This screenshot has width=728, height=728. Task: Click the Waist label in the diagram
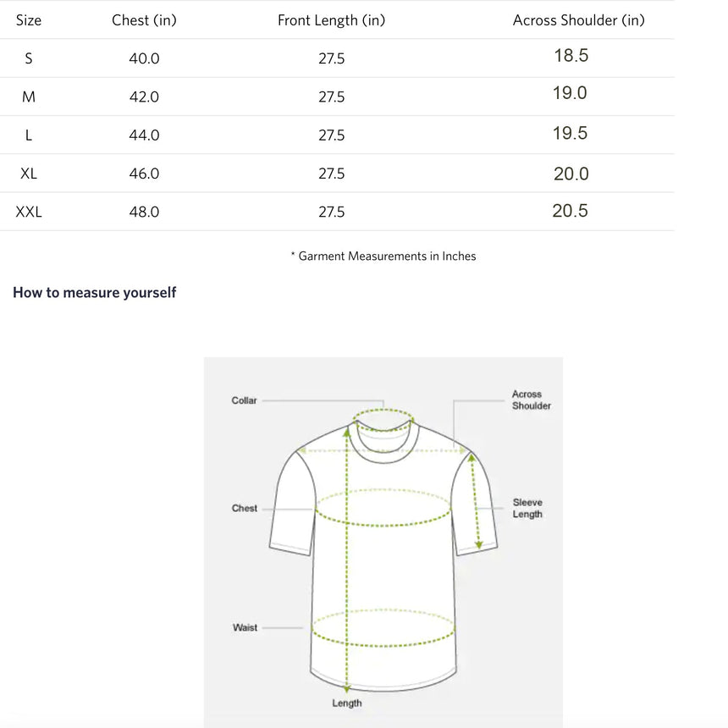click(x=245, y=628)
